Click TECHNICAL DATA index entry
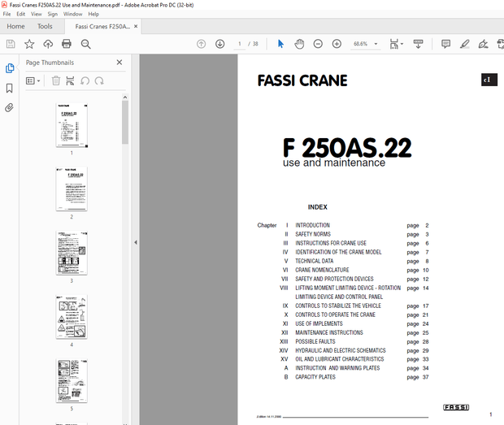 [x=315, y=261]
